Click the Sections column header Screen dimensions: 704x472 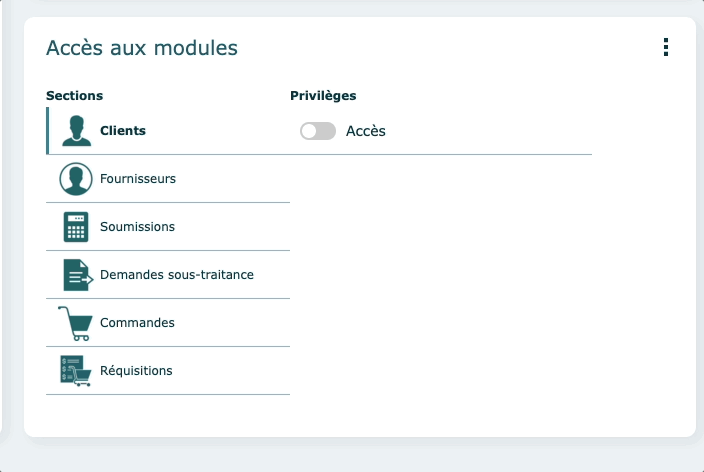tap(75, 96)
